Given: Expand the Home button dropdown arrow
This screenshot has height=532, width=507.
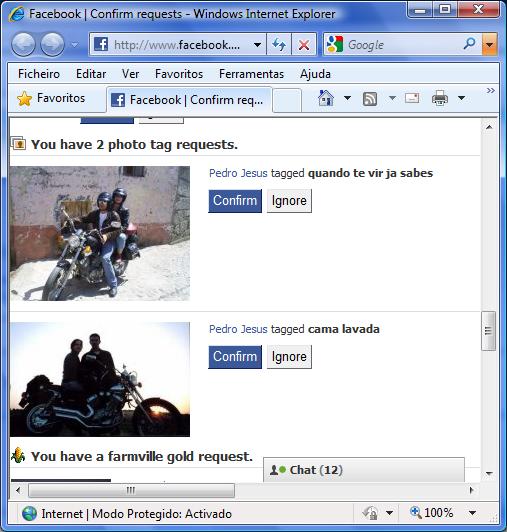Looking at the screenshot, I should click(x=347, y=98).
